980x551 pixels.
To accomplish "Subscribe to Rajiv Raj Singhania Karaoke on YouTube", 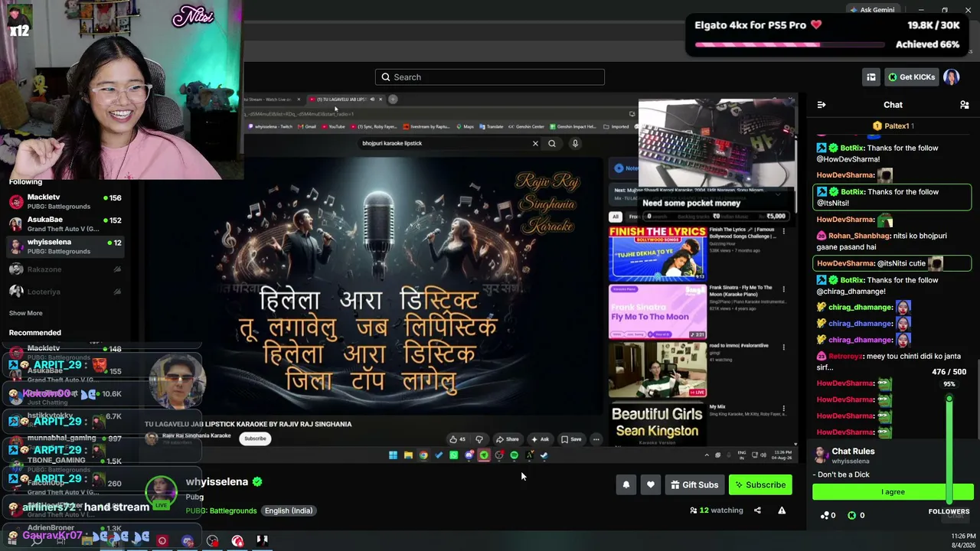I will (x=255, y=439).
